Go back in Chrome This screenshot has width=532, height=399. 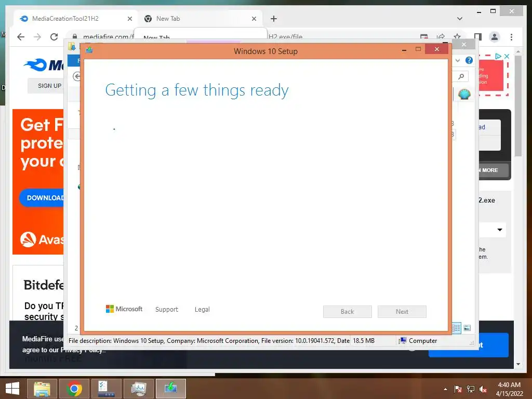[x=21, y=37]
